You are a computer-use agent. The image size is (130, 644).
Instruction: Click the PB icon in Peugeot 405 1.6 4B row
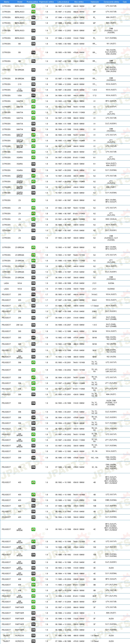point(33,483)
